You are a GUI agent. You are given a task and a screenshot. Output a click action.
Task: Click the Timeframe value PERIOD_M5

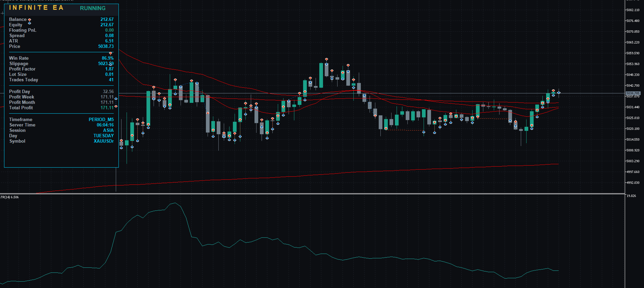coord(101,120)
